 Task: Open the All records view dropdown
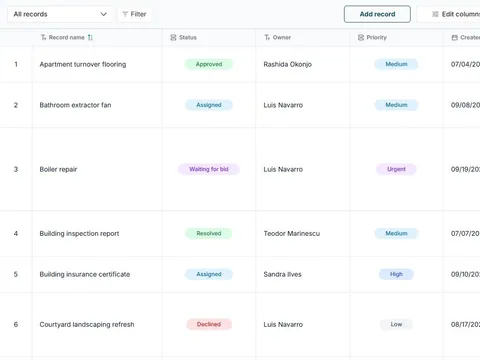click(x=60, y=14)
